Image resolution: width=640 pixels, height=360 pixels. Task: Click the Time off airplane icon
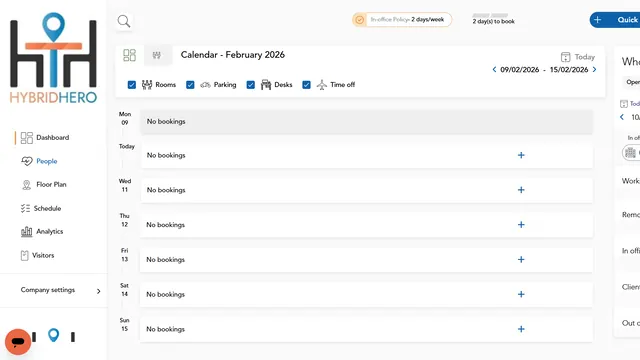[322, 85]
